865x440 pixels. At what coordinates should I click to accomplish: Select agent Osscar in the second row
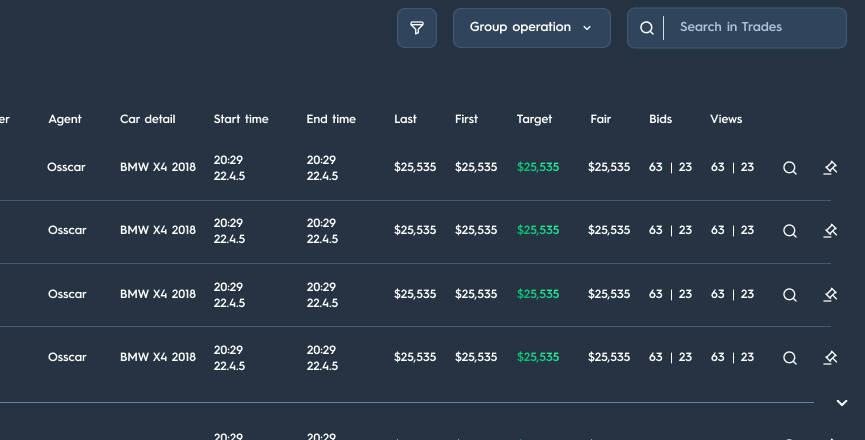(67, 230)
